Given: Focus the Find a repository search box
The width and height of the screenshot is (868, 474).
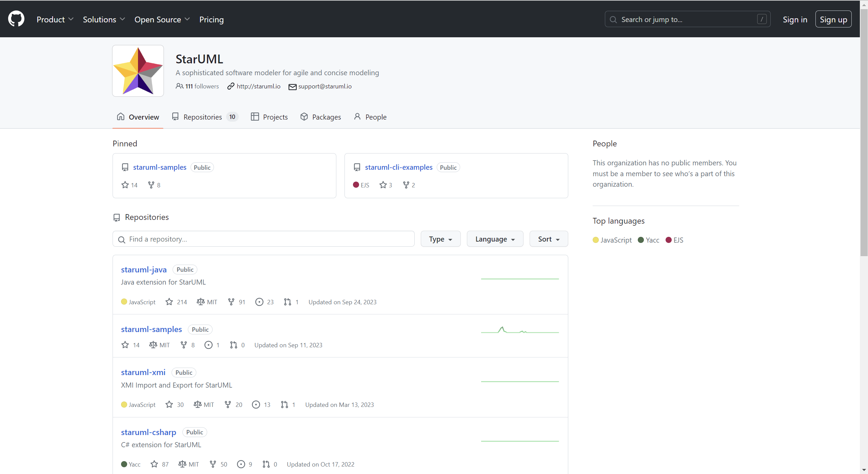Looking at the screenshot, I should [263, 239].
